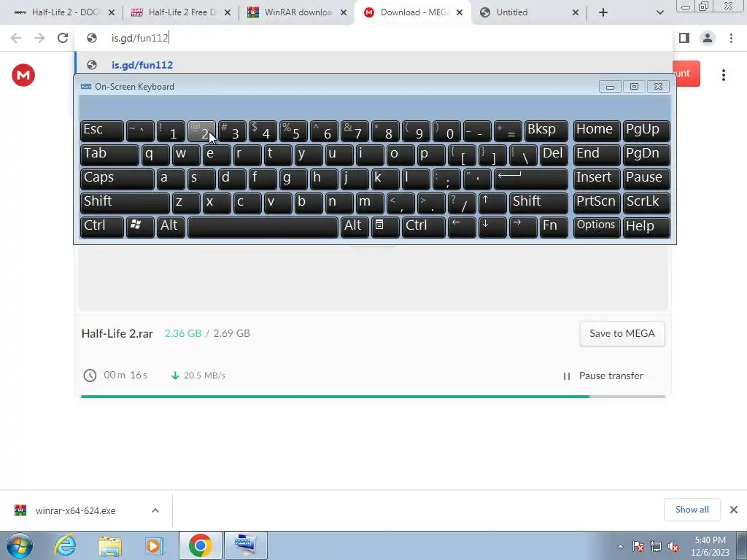Click the Tab key
This screenshot has width=747, height=560.
point(109,155)
